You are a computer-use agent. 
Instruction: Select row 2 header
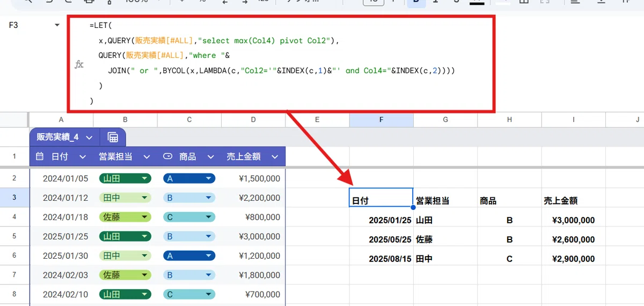pyautogui.click(x=14, y=178)
